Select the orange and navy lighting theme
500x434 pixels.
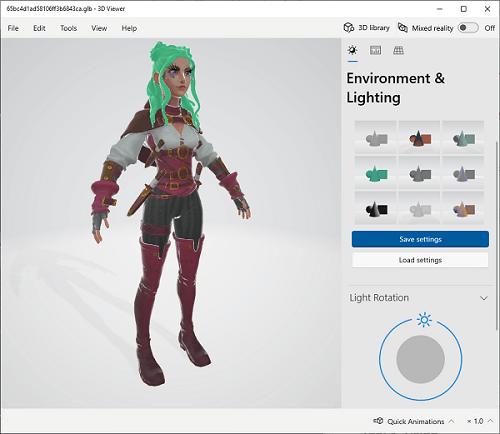point(420,138)
